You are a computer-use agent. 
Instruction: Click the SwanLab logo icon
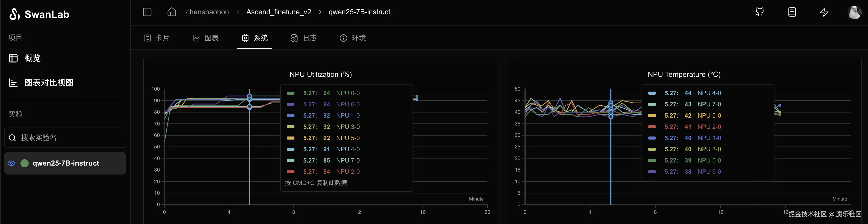point(15,14)
